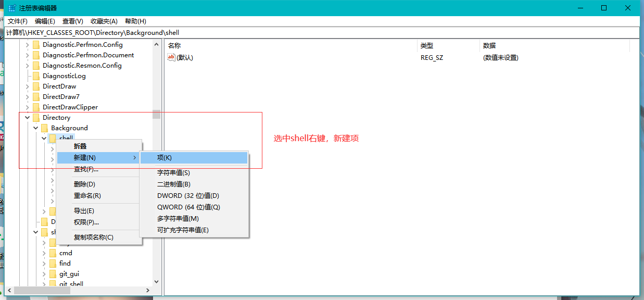The image size is (644, 300).
Task: Open the 编辑(E) menu
Action: tap(45, 21)
